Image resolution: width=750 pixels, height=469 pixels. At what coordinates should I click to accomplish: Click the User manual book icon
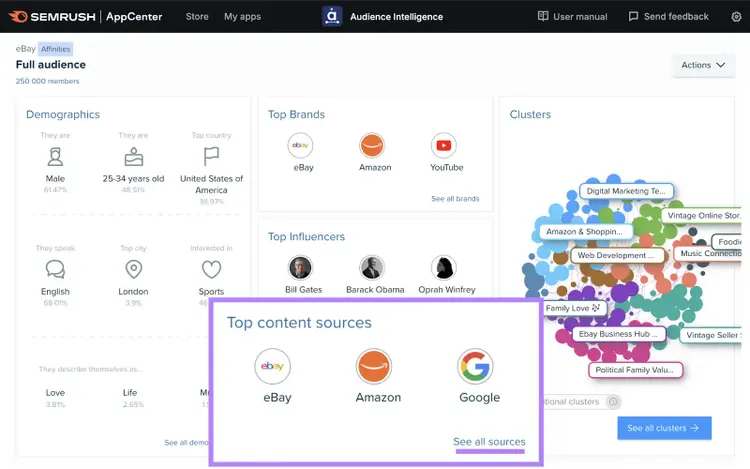coord(543,16)
